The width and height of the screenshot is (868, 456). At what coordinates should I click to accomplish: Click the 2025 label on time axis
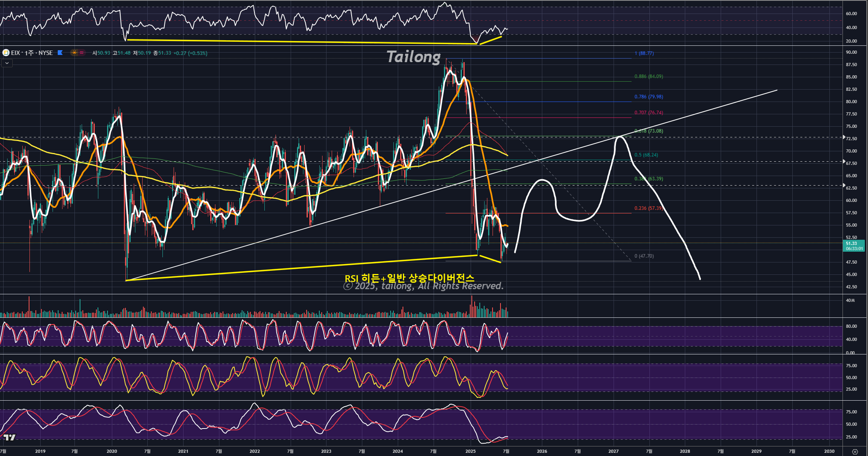tap(470, 451)
